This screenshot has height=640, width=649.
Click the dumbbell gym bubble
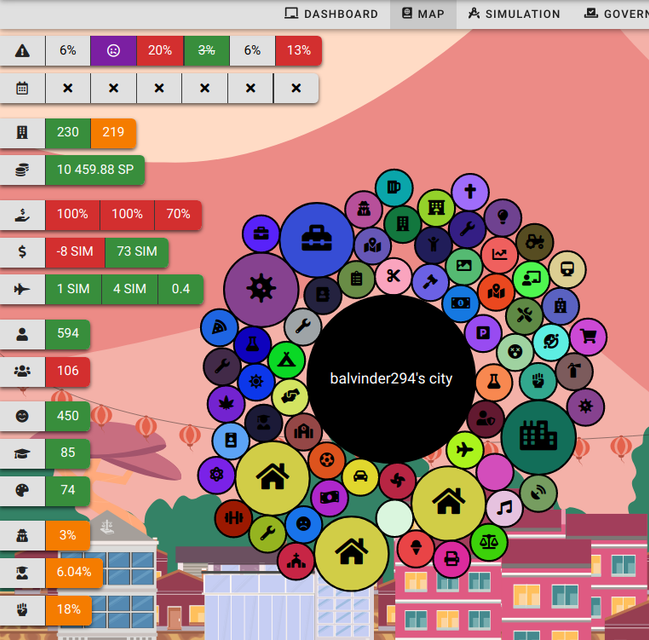[233, 518]
